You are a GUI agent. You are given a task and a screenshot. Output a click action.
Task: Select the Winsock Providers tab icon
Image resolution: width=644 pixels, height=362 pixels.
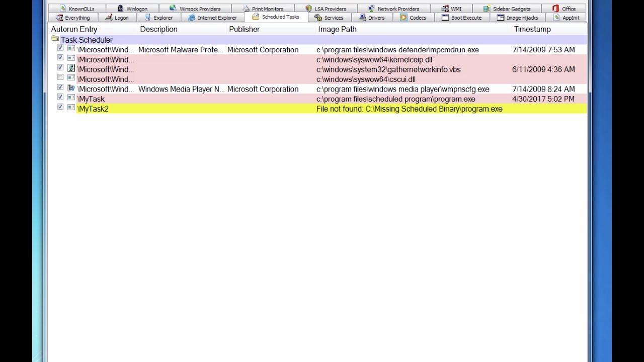173,9
